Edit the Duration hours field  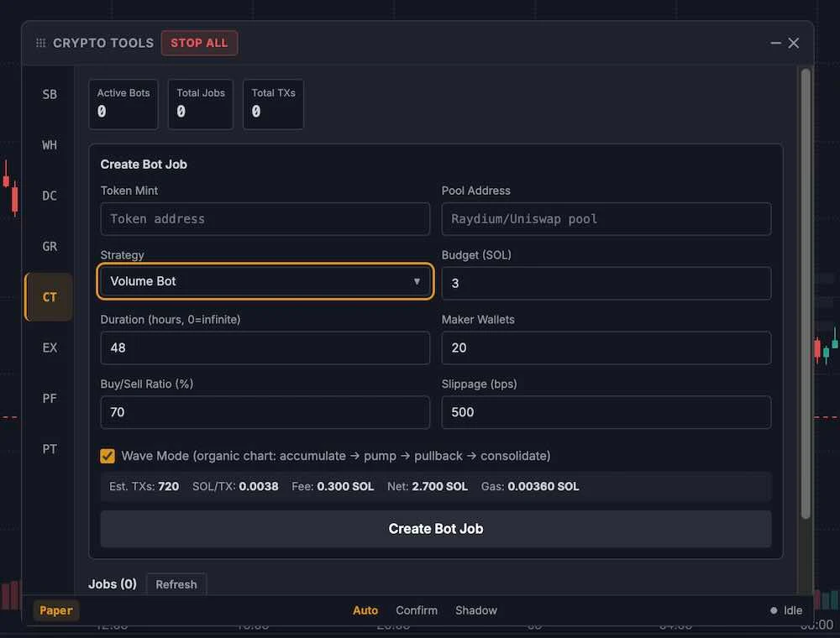[265, 348]
